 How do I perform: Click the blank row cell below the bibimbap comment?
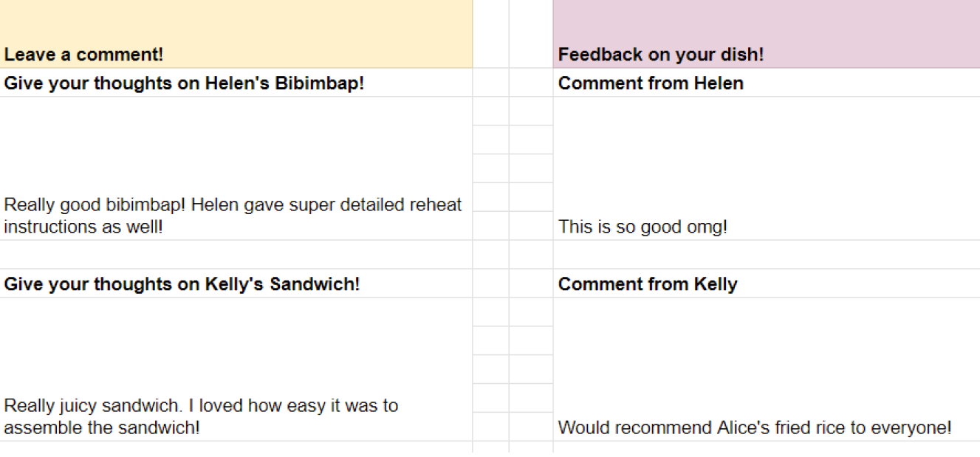pyautogui.click(x=236, y=255)
